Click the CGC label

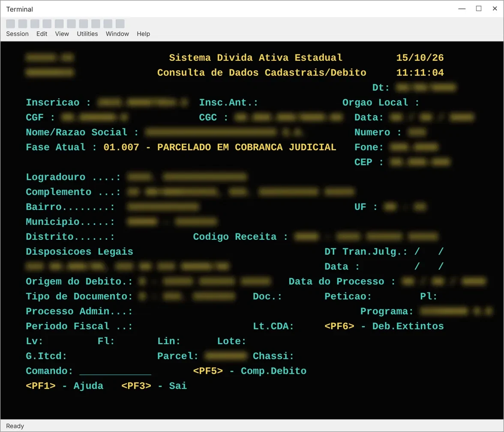213,117
